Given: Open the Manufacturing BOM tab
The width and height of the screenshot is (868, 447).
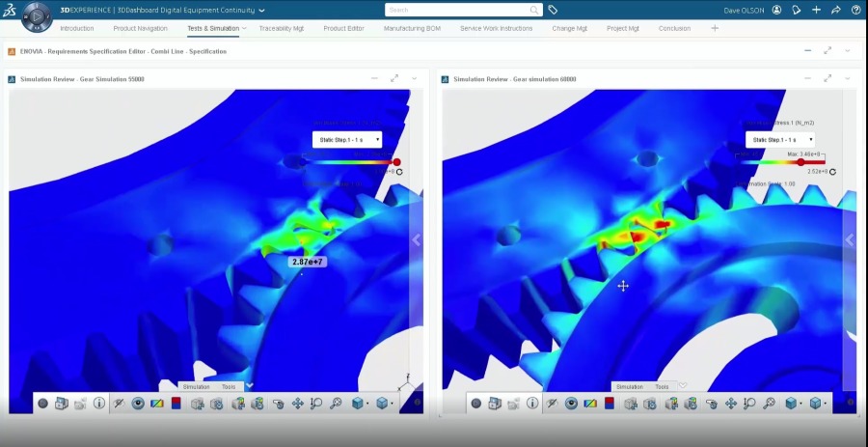Looking at the screenshot, I should (412, 28).
